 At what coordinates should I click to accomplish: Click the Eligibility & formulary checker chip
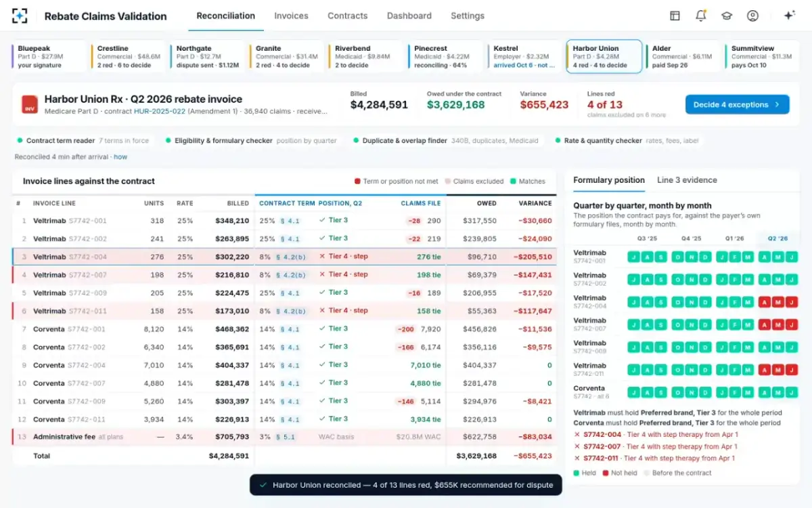coord(251,140)
